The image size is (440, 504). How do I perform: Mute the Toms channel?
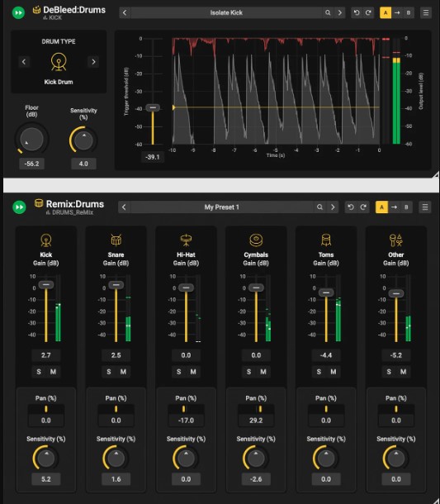tap(334, 372)
